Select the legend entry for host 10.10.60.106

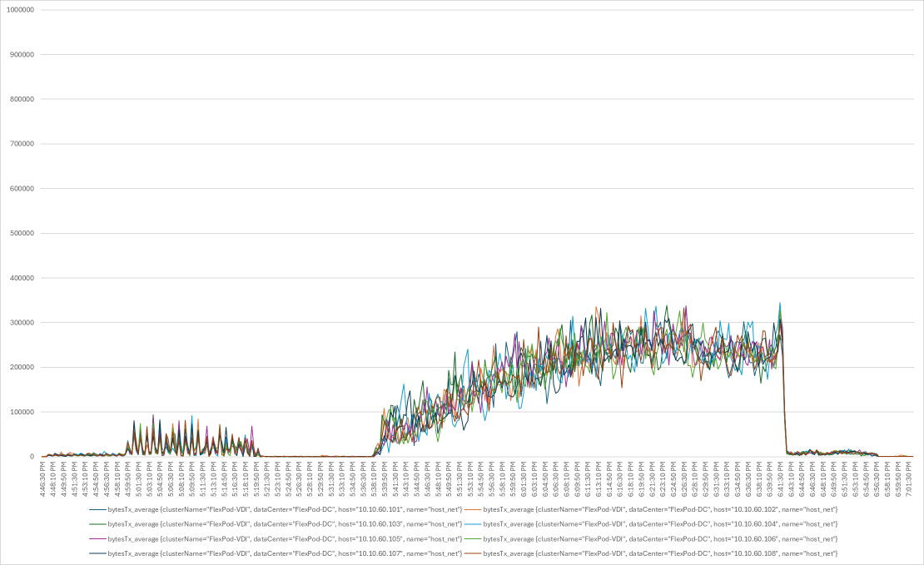tap(651, 538)
